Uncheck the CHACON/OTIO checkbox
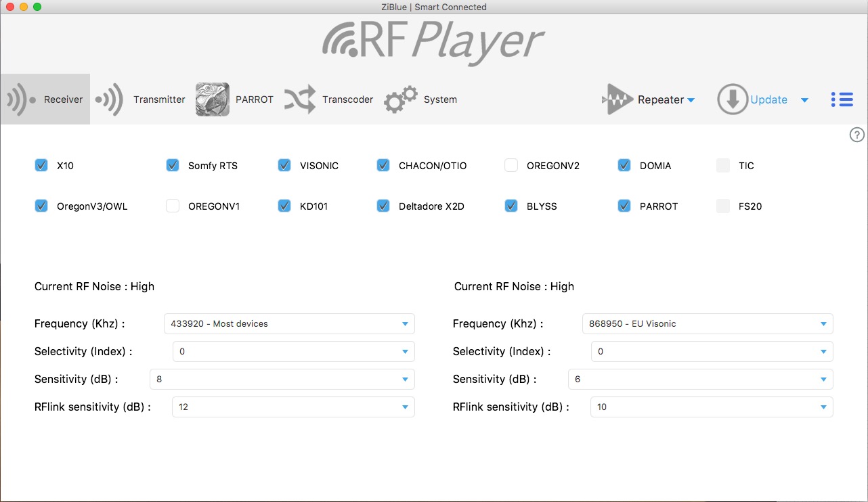 pos(383,165)
